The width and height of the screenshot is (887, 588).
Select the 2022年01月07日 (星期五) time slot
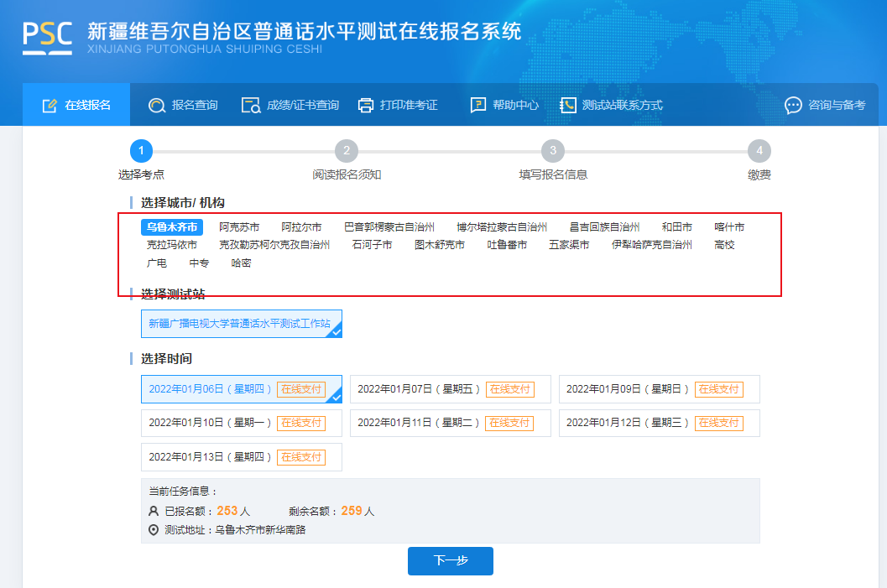point(450,389)
